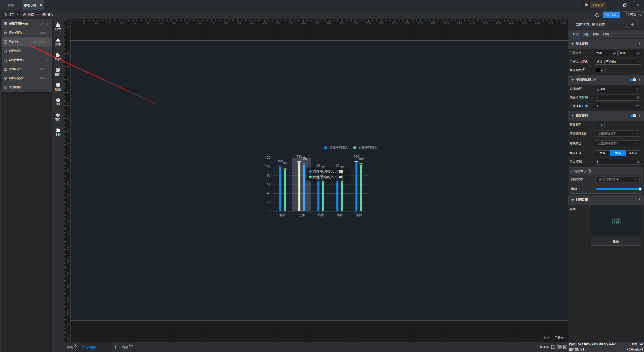Open the 控件 controls panel icon

click(58, 72)
